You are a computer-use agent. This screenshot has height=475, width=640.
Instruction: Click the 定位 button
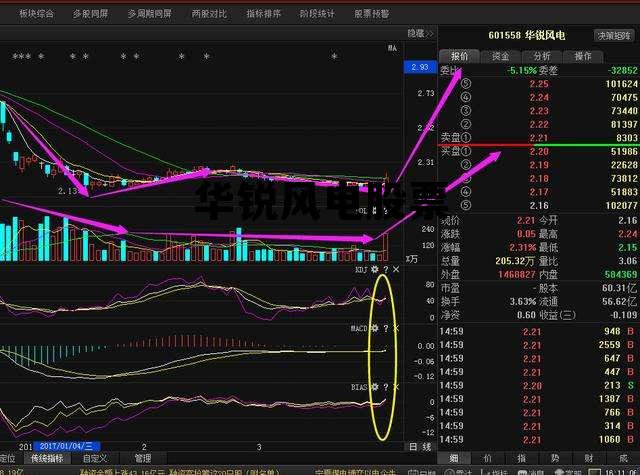click(x=7, y=458)
